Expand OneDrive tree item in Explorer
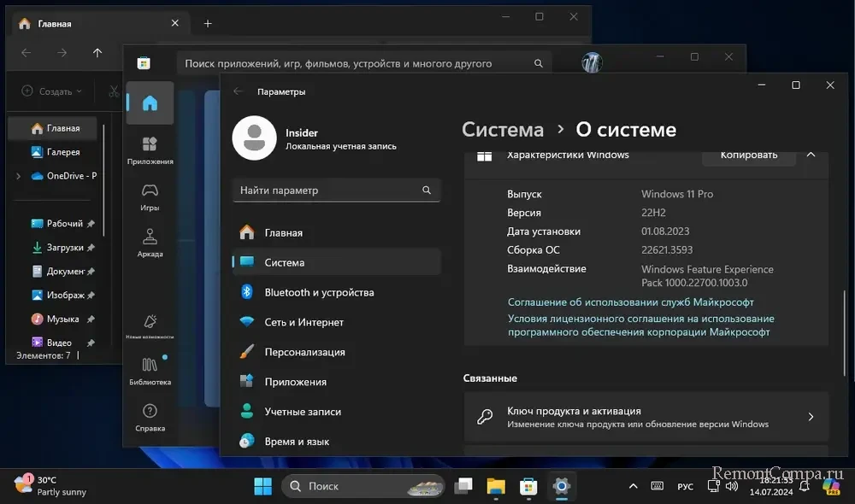855x504 pixels. [x=19, y=176]
